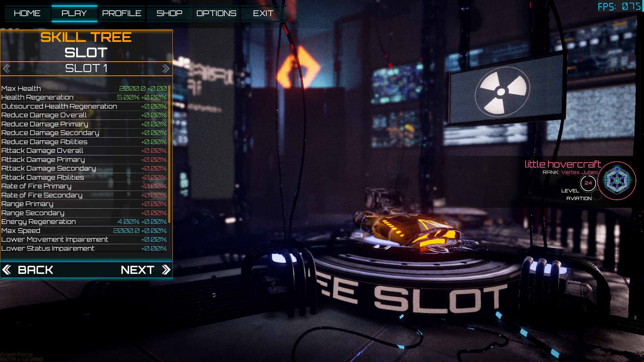
Task: Click the left navigation arrow for slots
Action: coord(7,68)
